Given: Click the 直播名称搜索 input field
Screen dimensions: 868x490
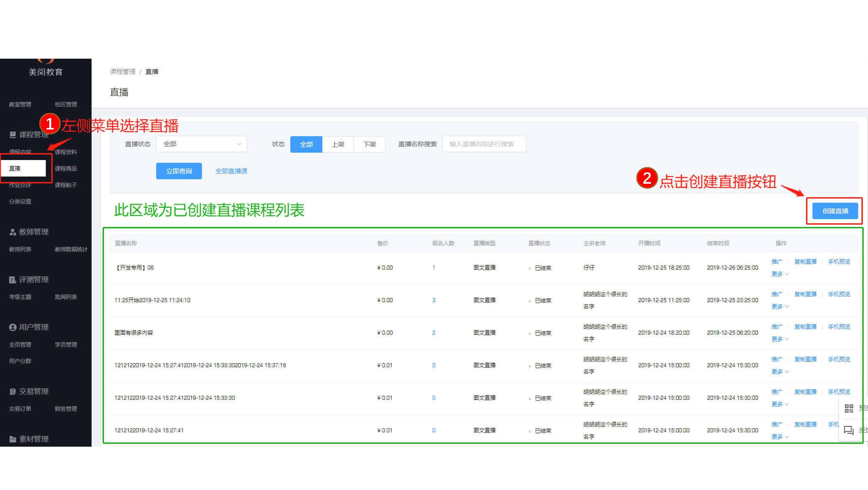Looking at the screenshot, I should [x=484, y=144].
